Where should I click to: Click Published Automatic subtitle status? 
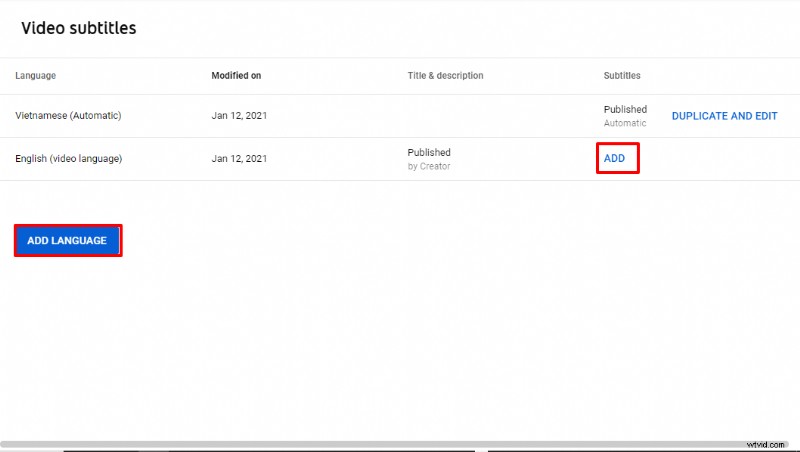626,116
